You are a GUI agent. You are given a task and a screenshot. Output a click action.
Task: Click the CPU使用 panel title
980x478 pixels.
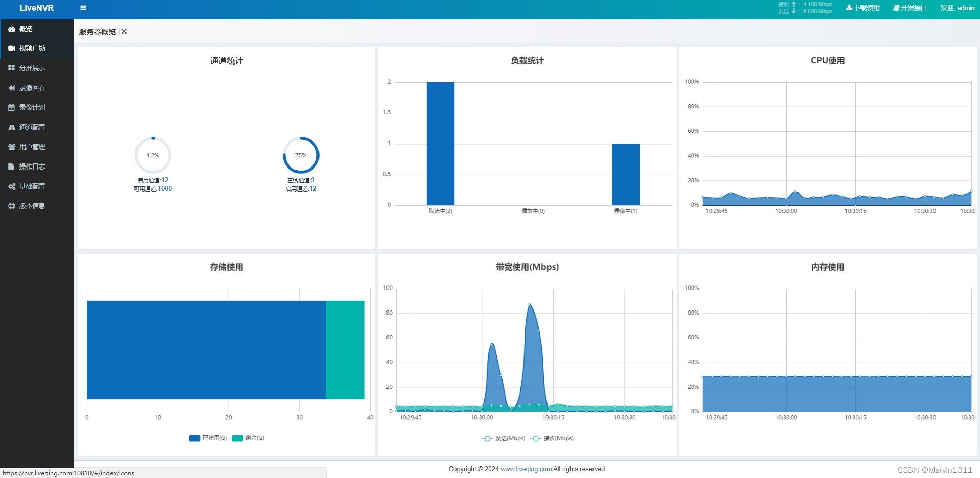point(828,61)
